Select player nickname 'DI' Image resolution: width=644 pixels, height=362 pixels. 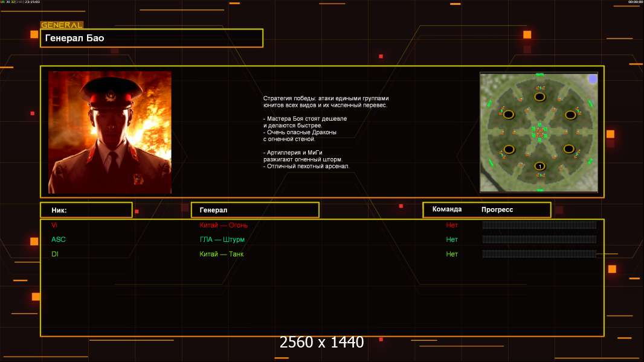pos(55,254)
